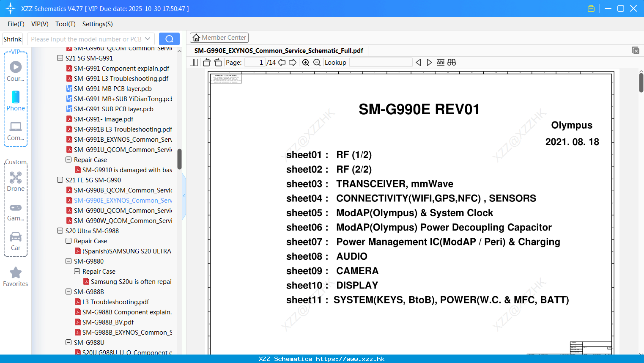Open SM-G991 L3 Troubleshooting.pdf

121,78
